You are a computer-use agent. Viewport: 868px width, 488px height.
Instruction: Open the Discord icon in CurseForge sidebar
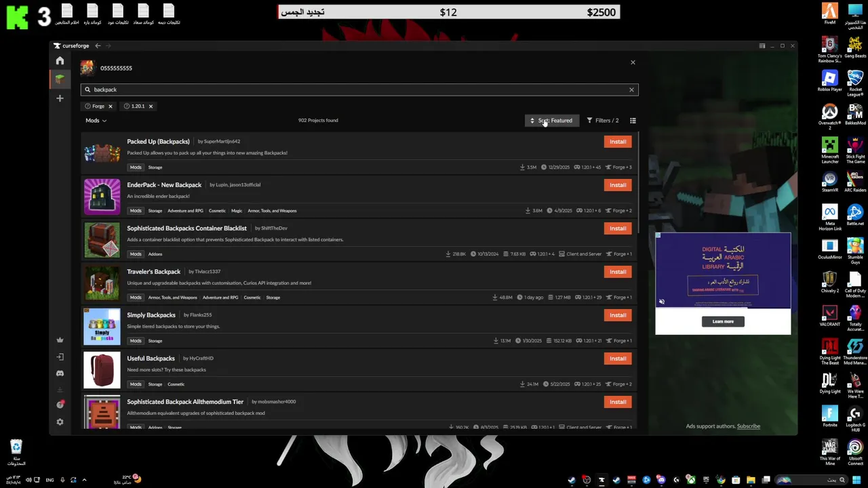(x=60, y=373)
